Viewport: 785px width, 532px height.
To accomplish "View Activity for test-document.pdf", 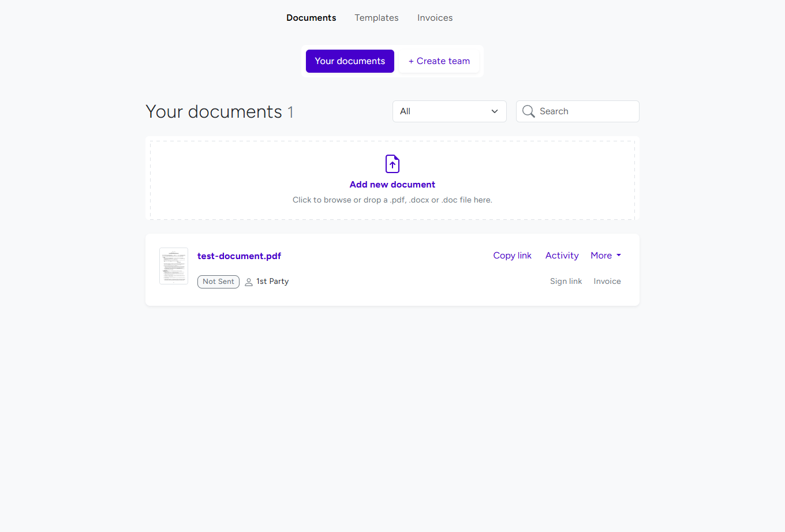I will [562, 255].
